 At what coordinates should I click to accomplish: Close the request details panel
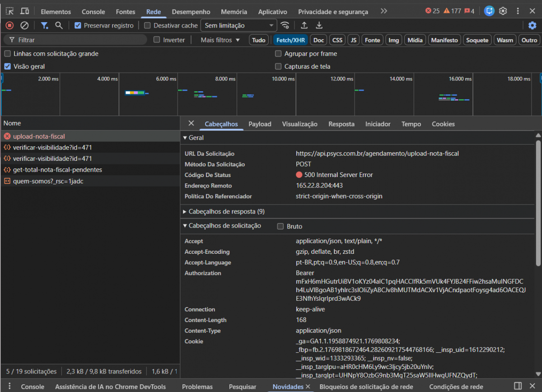tap(191, 123)
